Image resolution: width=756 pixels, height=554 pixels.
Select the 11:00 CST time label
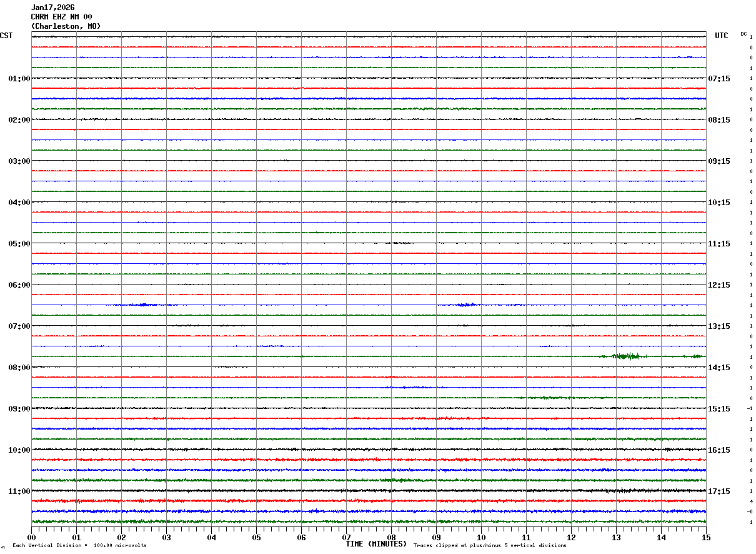[x=19, y=491]
